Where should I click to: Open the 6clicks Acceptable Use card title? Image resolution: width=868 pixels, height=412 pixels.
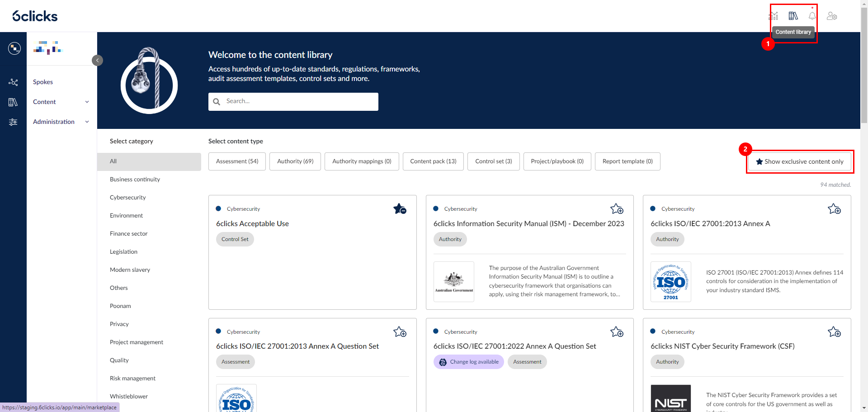tap(252, 224)
